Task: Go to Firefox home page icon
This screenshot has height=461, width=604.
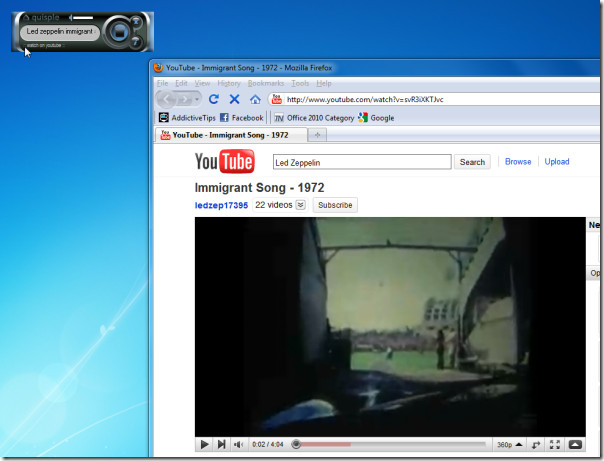Action: [x=255, y=99]
